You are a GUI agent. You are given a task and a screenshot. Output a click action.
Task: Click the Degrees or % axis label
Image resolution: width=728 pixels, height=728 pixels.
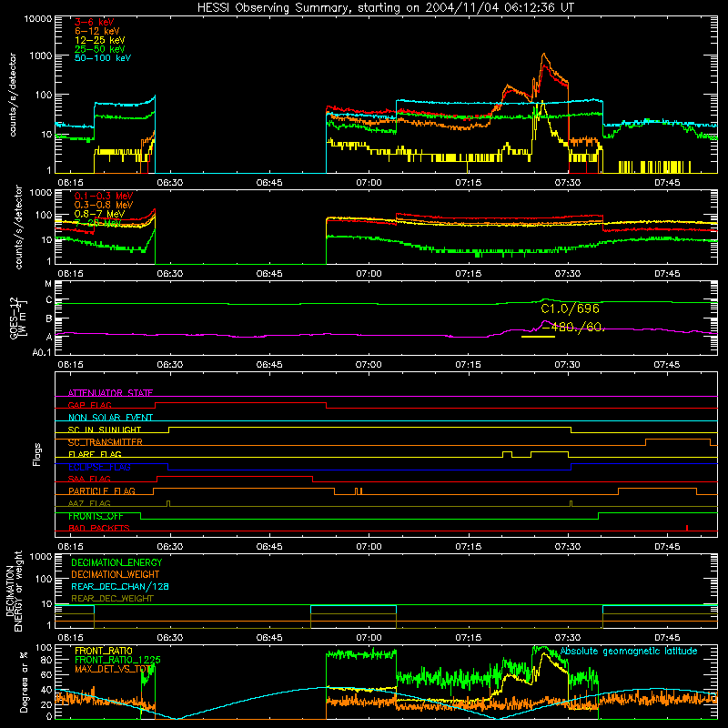[x=24, y=682]
